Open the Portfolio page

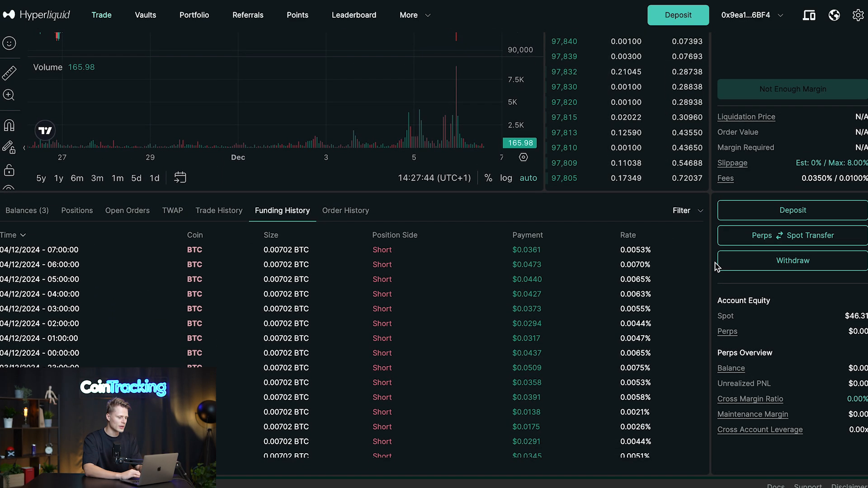click(194, 15)
